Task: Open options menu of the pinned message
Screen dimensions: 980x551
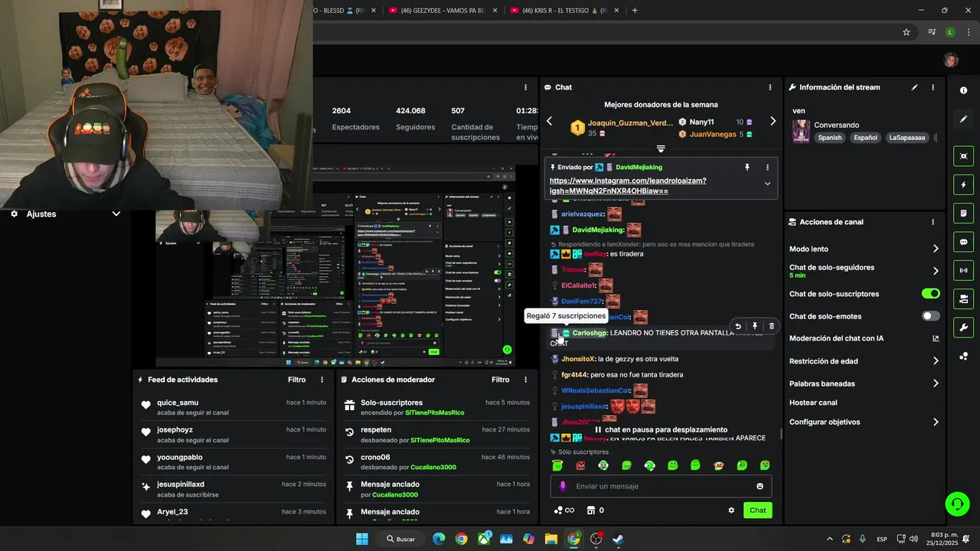Action: point(767,167)
